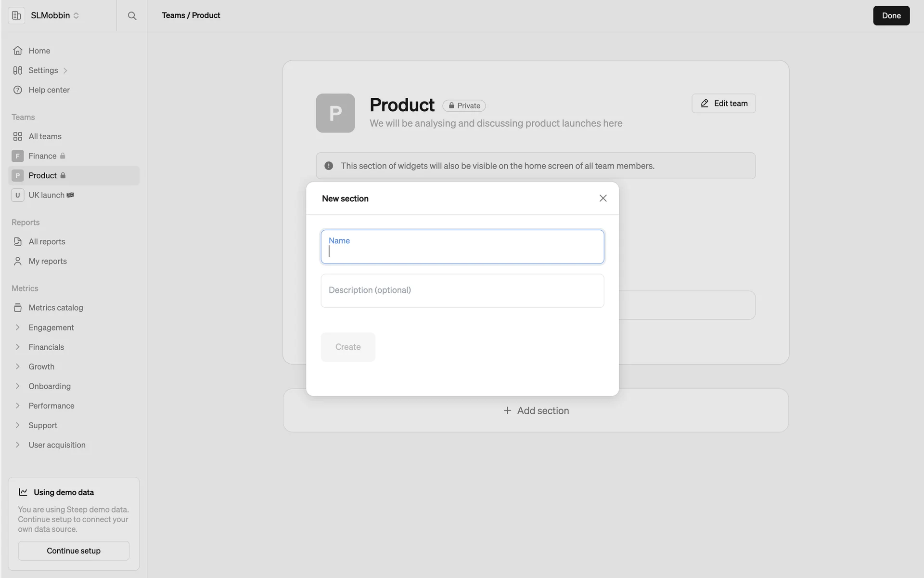
Task: Click the All reports document icon
Action: pos(18,242)
